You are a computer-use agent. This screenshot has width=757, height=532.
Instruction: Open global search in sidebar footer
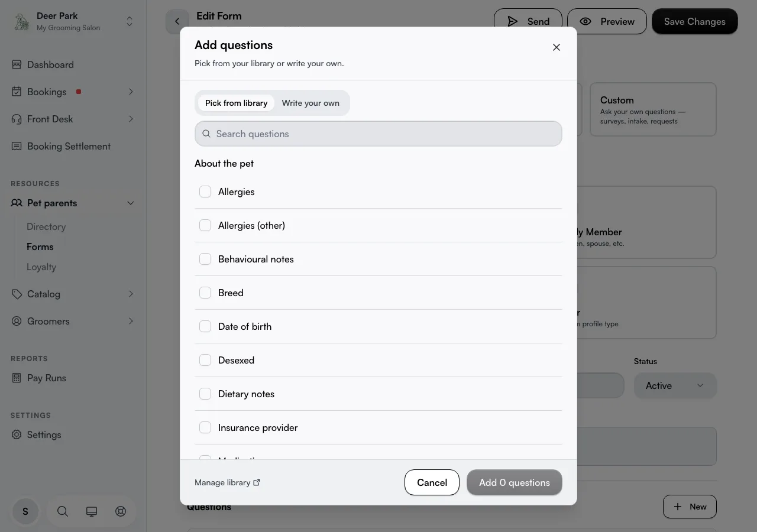click(63, 511)
